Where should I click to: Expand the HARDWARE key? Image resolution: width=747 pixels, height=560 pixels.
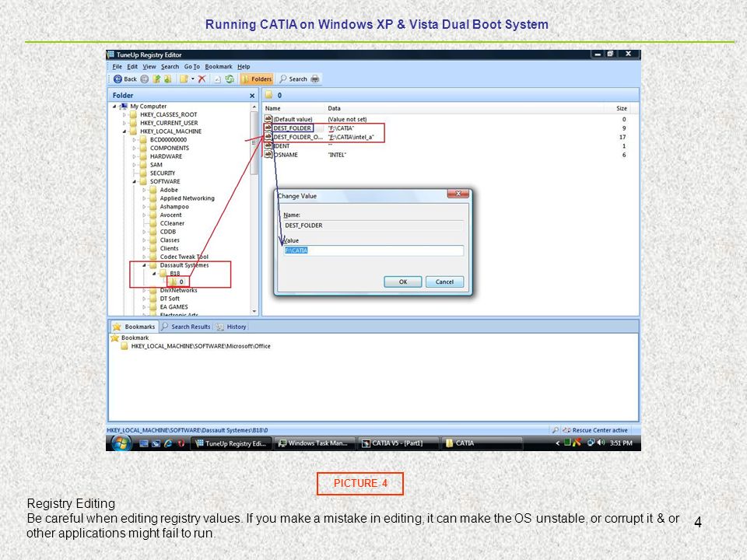(x=135, y=156)
